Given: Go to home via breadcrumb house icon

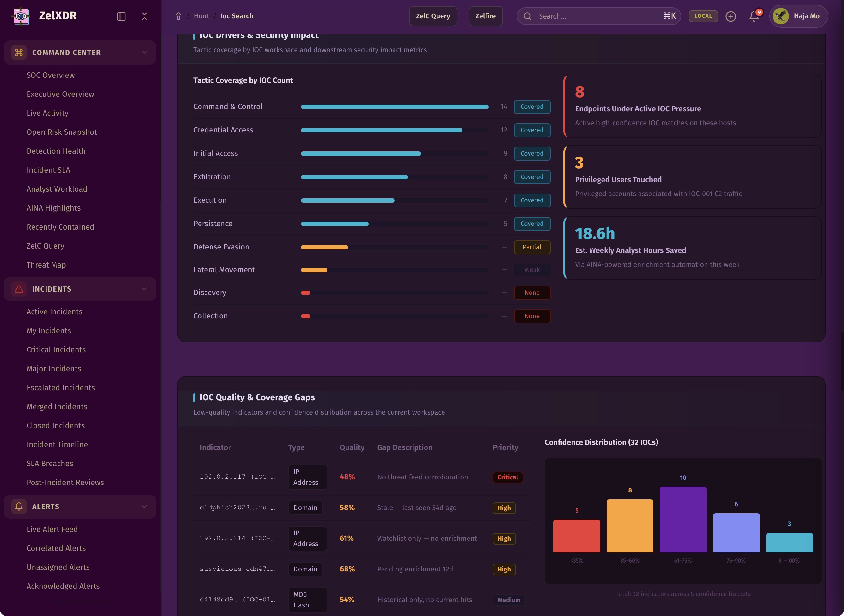Looking at the screenshot, I should [179, 16].
